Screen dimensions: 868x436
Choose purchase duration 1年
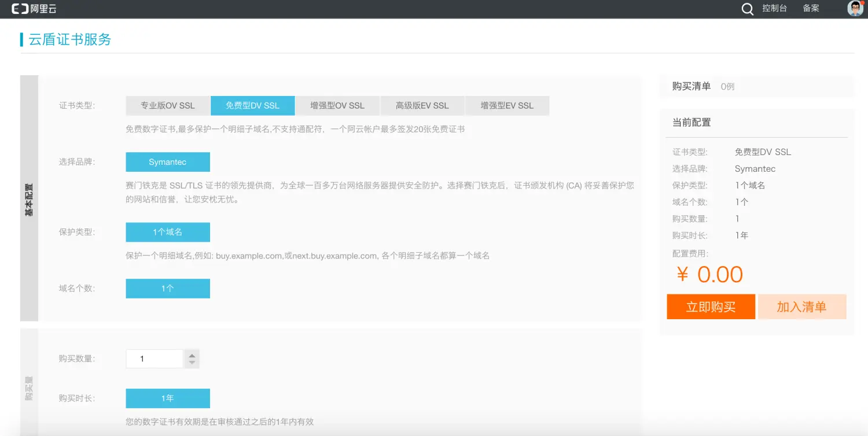[x=168, y=398]
